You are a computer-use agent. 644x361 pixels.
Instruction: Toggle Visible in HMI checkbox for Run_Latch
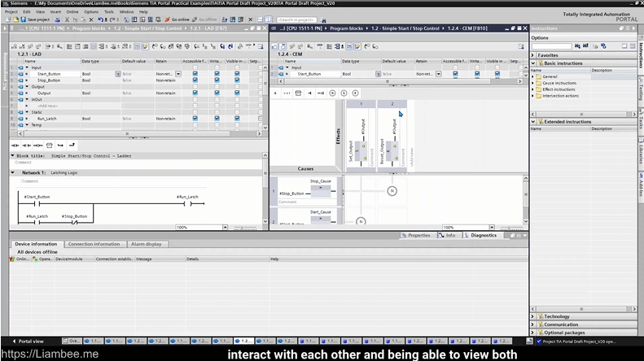pyautogui.click(x=237, y=119)
